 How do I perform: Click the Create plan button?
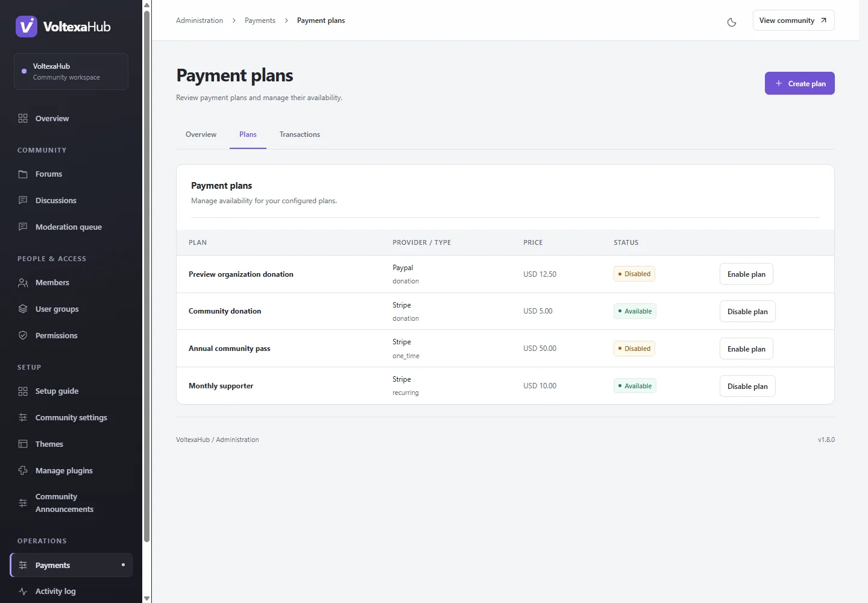[800, 83]
